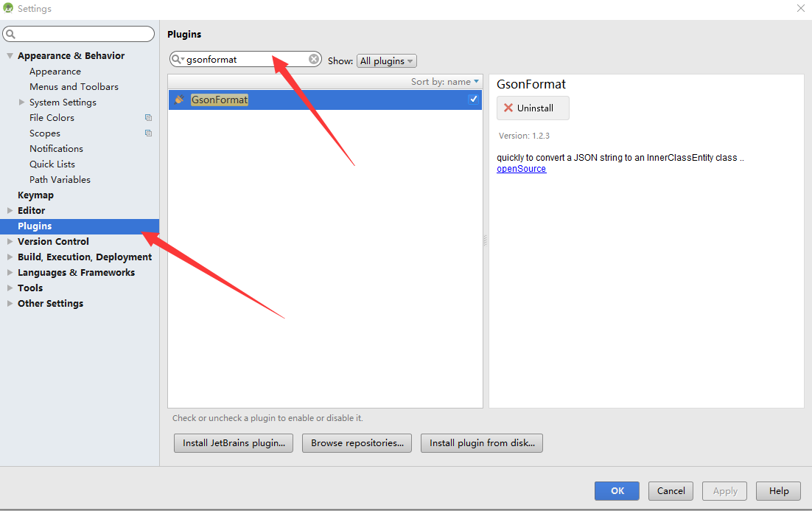Open the Sort by name dropdown
Viewport: 812px width, 511px height.
[x=445, y=81]
